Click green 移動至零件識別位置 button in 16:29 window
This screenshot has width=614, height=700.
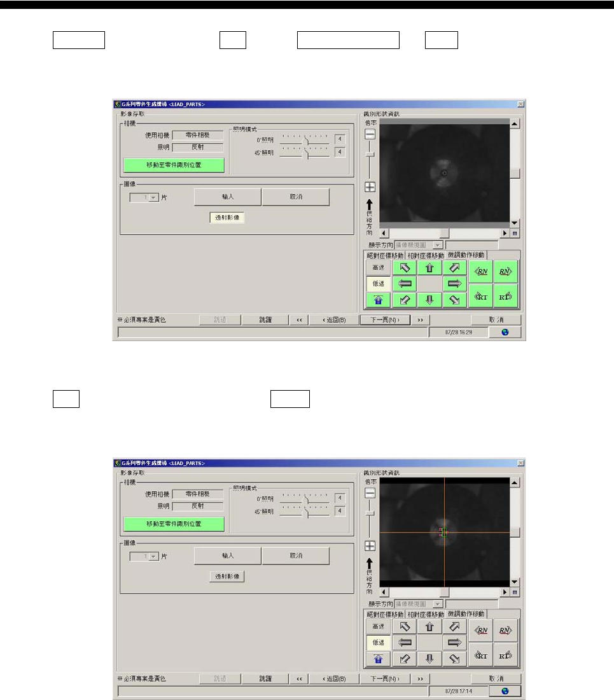point(174,165)
